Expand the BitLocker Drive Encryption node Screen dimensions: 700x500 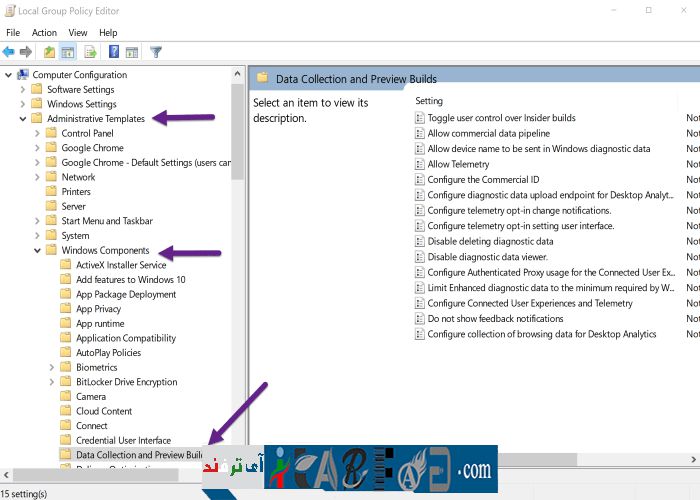point(52,382)
